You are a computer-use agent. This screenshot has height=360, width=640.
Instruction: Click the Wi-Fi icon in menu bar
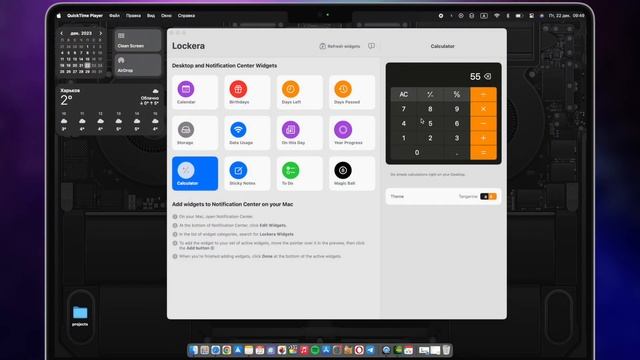click(497, 16)
